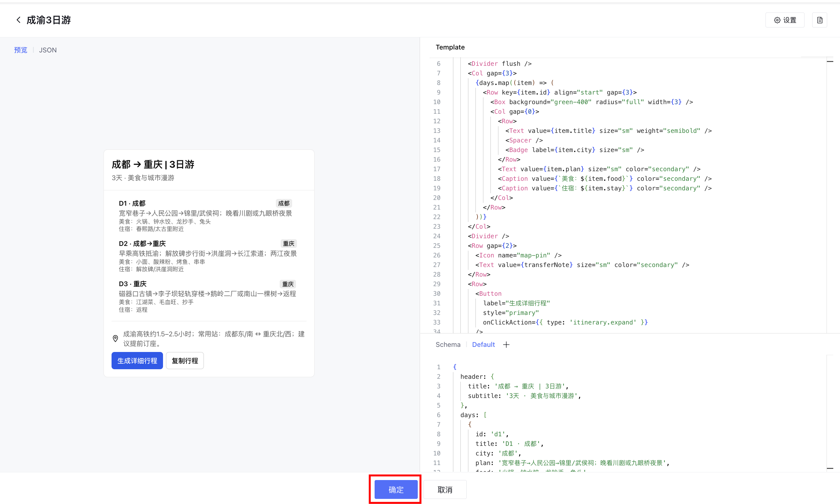The image size is (840, 504).
Task: Select the Default data tab
Action: click(483, 344)
